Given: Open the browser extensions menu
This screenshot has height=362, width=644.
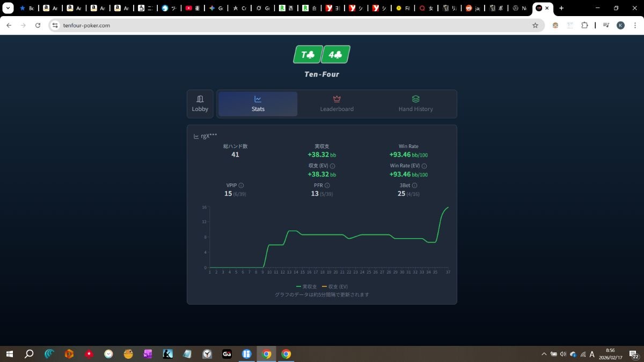Looking at the screenshot, I should [585, 25].
